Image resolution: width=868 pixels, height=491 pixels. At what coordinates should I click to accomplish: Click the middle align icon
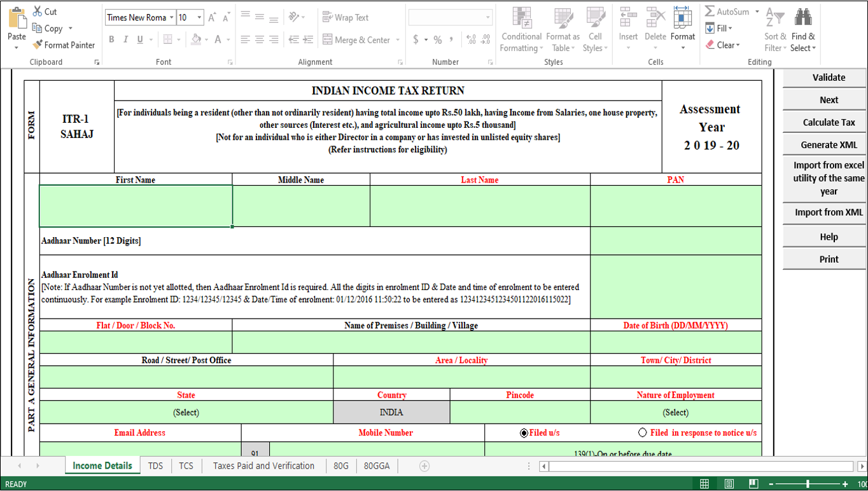click(259, 17)
